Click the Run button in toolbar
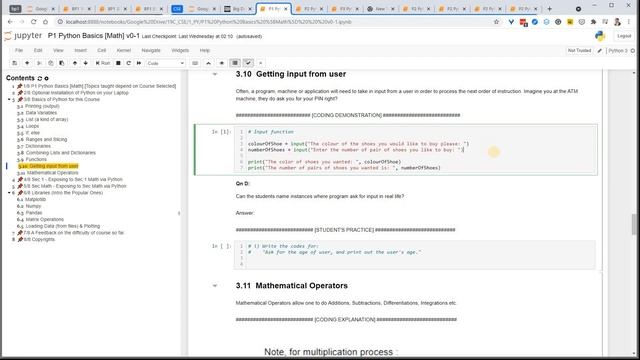 click(x=103, y=63)
